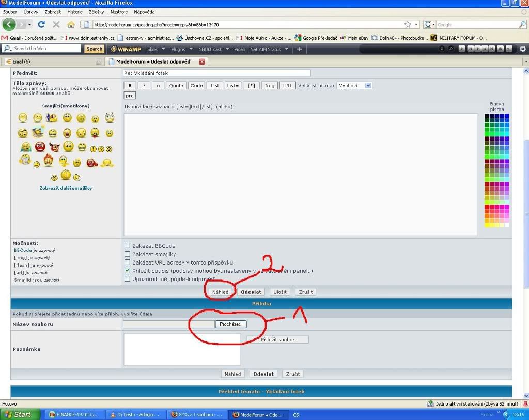Play the track in Winamp toolbar

pos(477,49)
